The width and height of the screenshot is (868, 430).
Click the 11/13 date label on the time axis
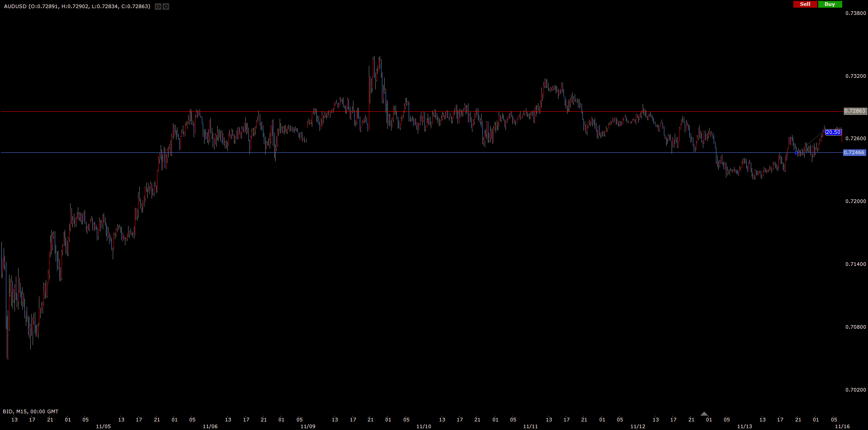[744, 426]
